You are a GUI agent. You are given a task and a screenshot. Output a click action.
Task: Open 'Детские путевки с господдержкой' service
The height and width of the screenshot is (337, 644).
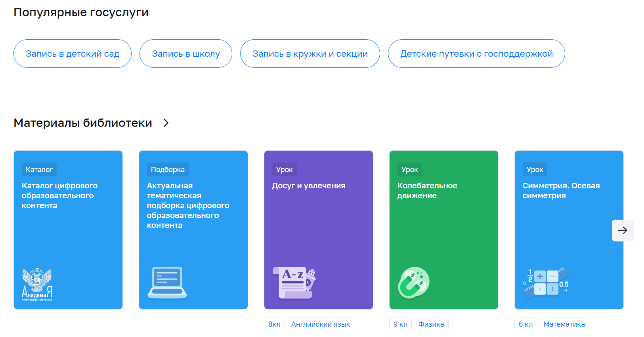(x=476, y=54)
